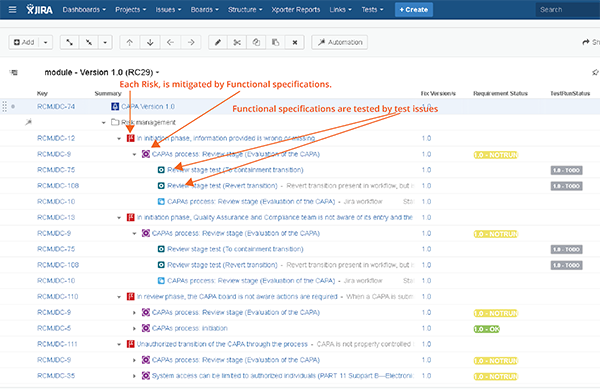This screenshot has height=391, width=600.
Task: Click the collapse all icon
Action: (x=89, y=42)
